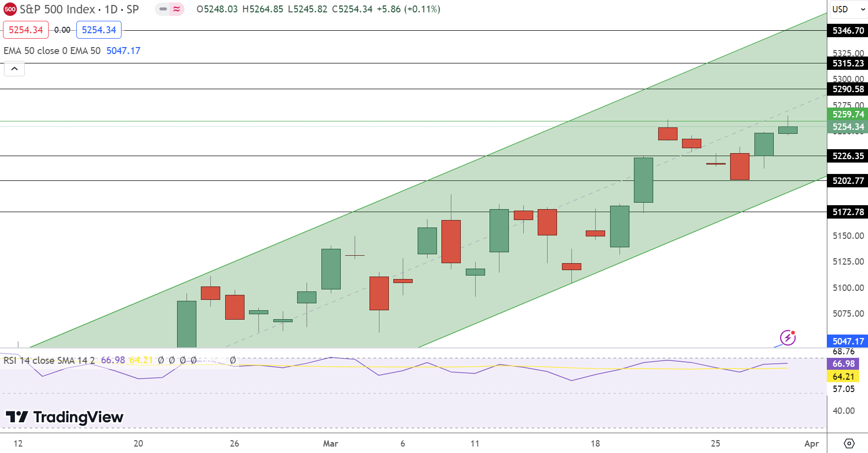Click the 6 date label on time axis
The height and width of the screenshot is (453, 868).
pos(403,444)
